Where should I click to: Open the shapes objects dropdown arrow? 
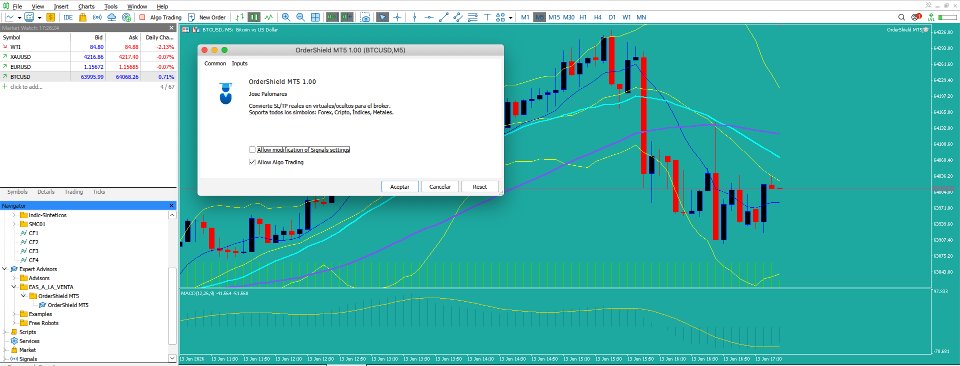point(511,18)
